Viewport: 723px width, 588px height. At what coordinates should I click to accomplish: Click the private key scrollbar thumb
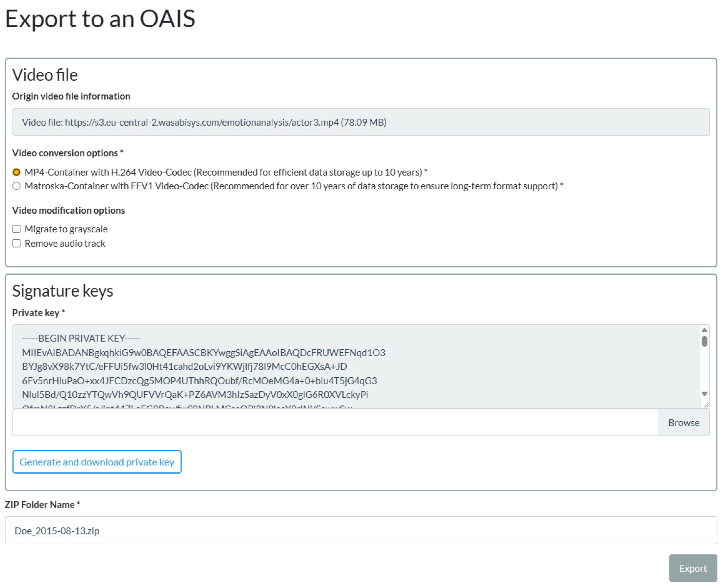pos(704,341)
